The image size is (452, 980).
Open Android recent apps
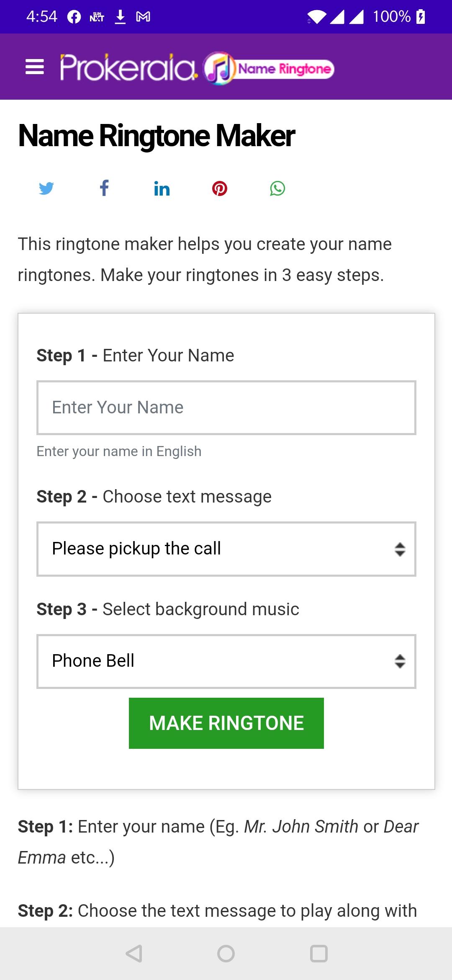318,954
